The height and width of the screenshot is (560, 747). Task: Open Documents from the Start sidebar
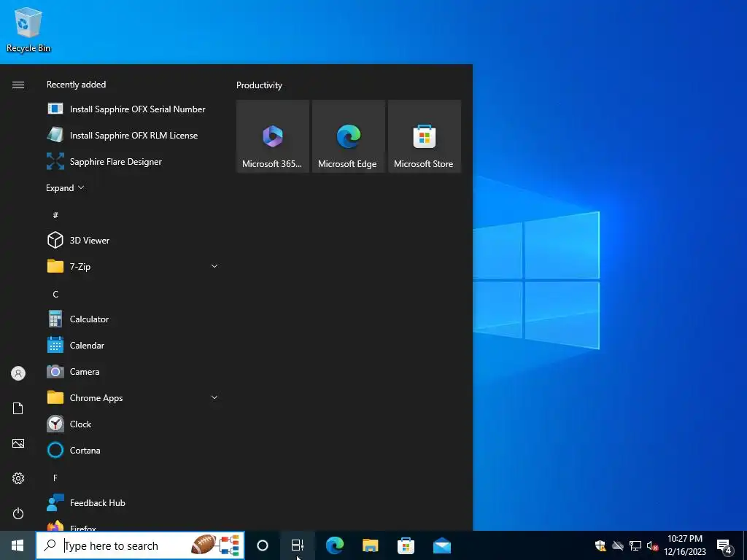[x=18, y=408]
